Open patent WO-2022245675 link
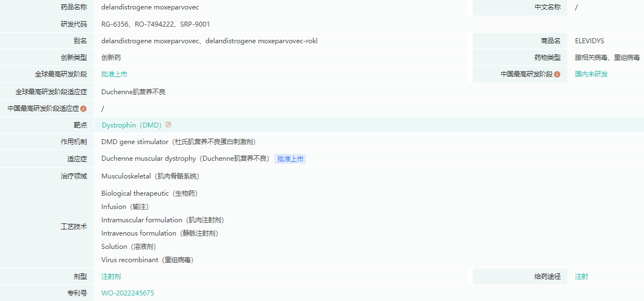The height and width of the screenshot is (301, 644). (x=128, y=293)
